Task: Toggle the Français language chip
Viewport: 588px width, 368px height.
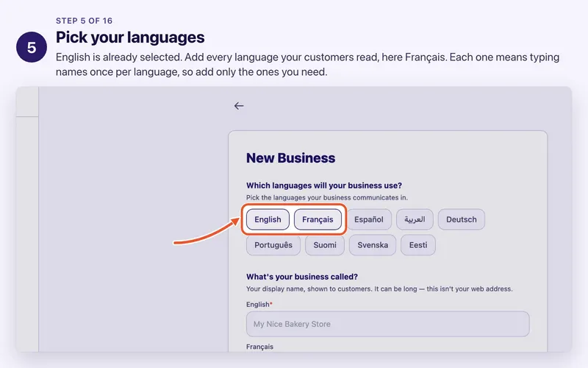Action: (318, 219)
